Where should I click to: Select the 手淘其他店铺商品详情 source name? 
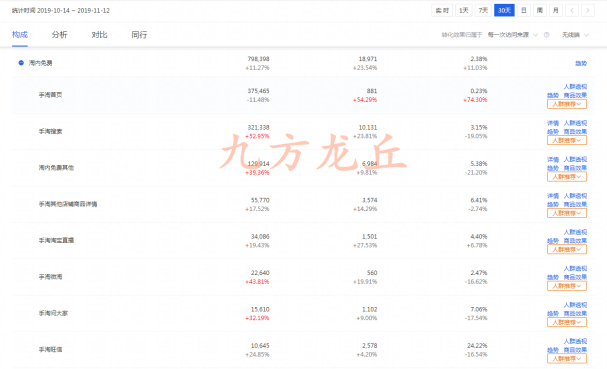coord(68,204)
